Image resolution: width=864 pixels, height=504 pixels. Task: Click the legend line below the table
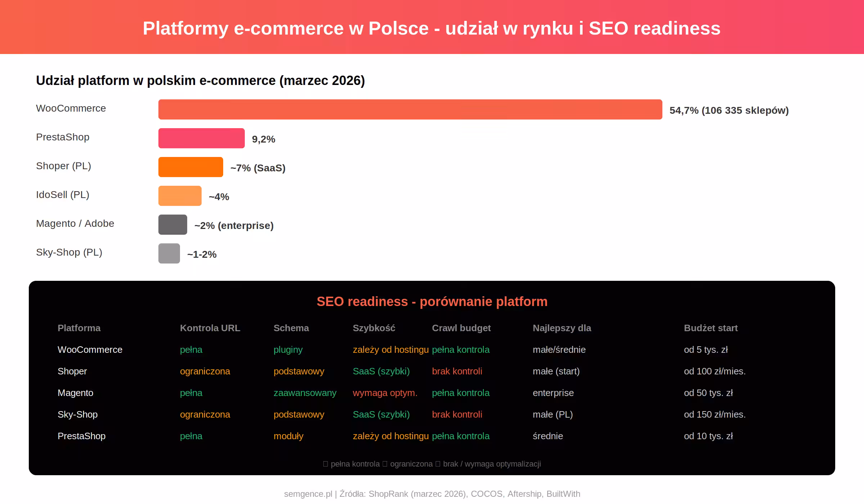click(432, 464)
